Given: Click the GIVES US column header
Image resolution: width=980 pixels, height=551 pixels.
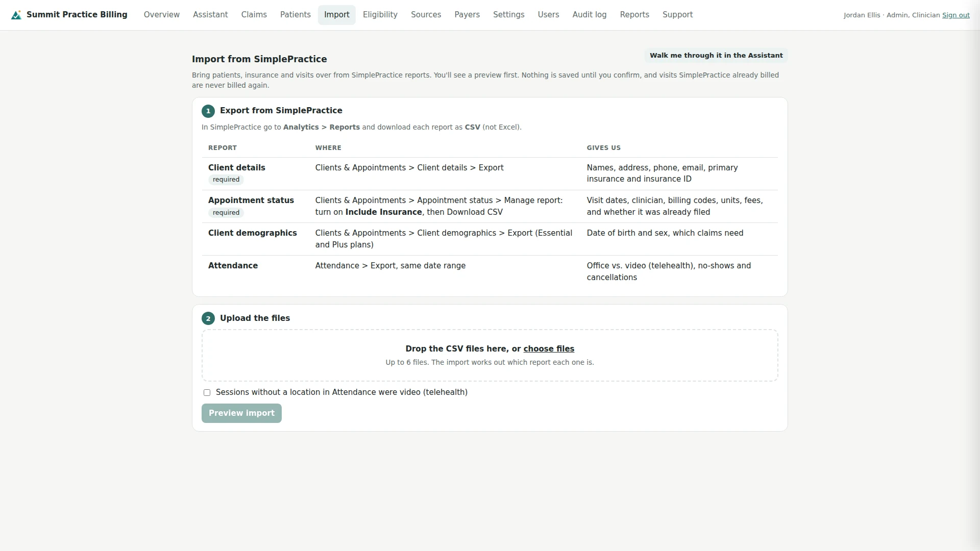Looking at the screenshot, I should [604, 148].
